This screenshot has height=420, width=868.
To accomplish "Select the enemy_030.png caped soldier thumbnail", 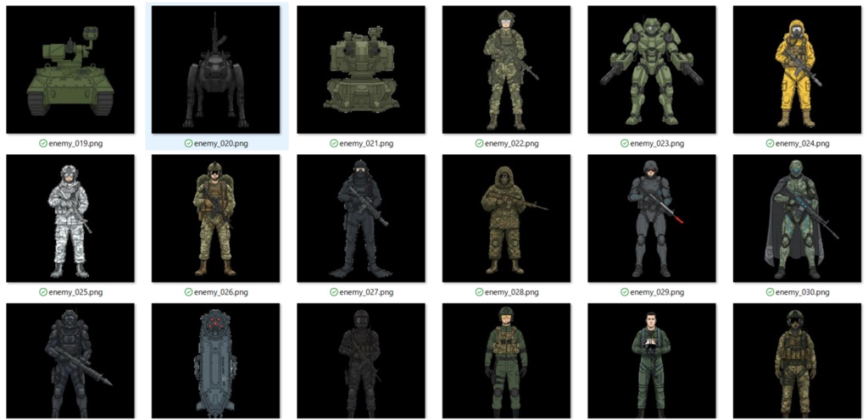I will (x=797, y=218).
